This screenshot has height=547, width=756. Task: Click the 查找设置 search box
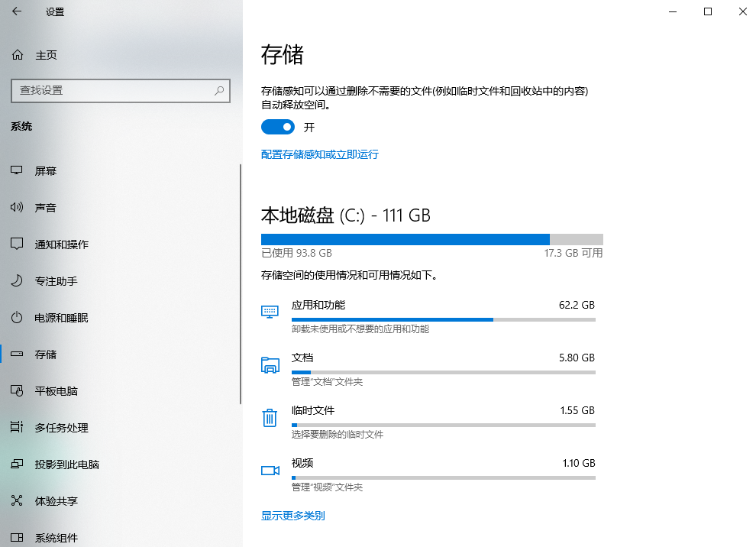click(121, 90)
